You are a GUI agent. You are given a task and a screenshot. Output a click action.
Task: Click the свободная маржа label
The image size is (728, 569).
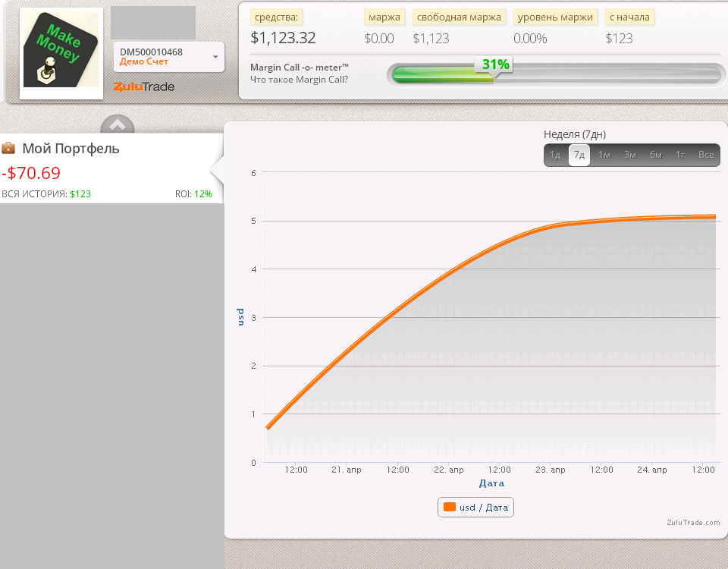(x=459, y=17)
